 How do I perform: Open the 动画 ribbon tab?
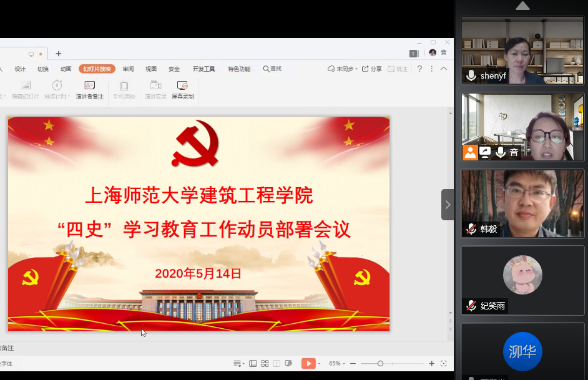tap(66, 69)
